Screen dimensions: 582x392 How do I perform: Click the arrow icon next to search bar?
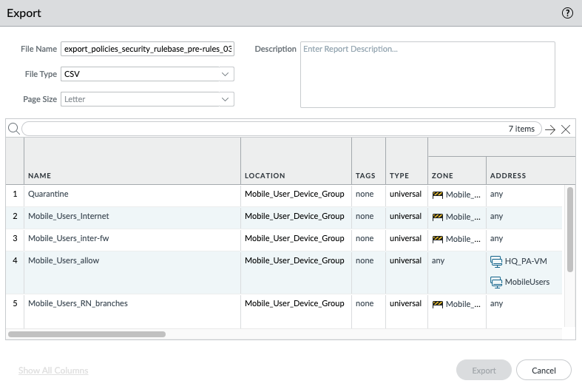[x=550, y=129]
